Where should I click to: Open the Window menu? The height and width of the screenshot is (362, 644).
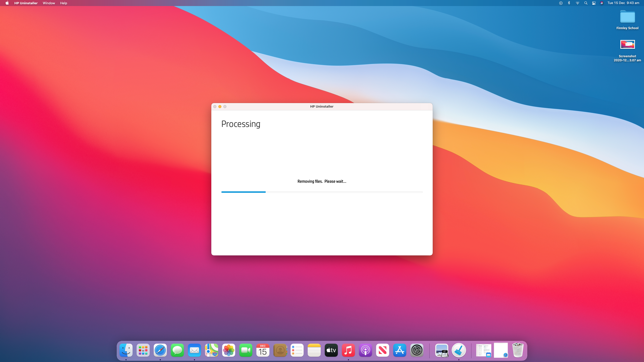tap(49, 3)
